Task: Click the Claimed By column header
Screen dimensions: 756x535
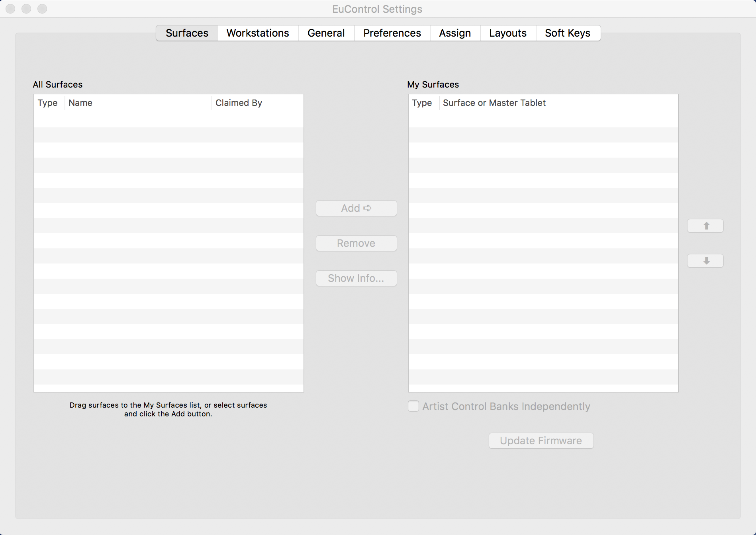Action: pos(258,103)
